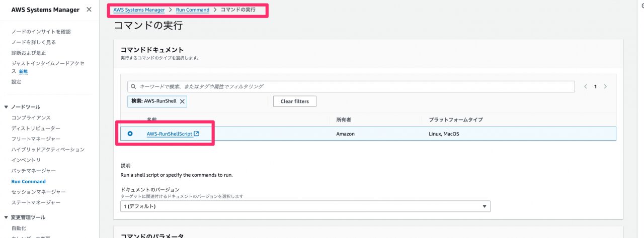Close the AWS Systems Manager sidebar
Viewport: 644px width, 238px height.
pyautogui.click(x=89, y=10)
